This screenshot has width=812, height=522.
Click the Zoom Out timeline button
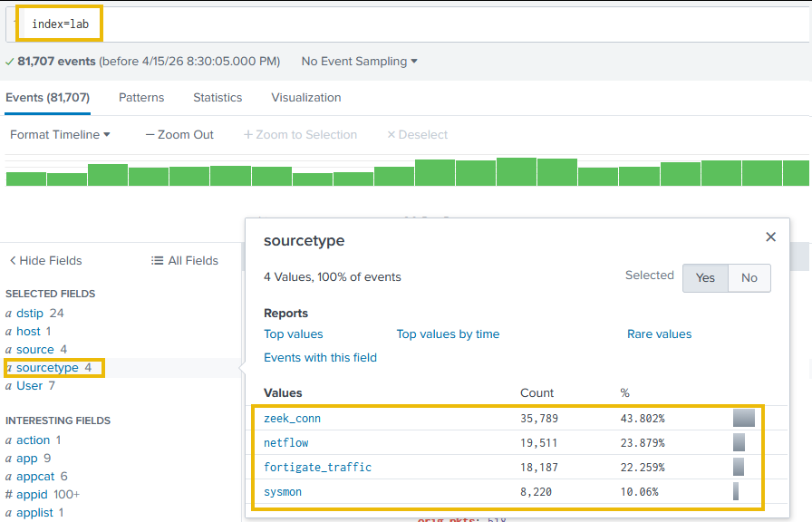[179, 135]
